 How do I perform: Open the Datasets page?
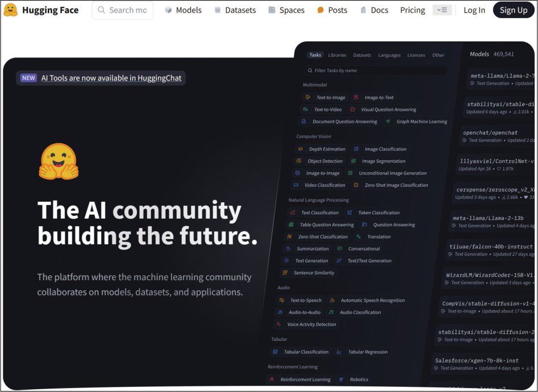[x=235, y=10]
